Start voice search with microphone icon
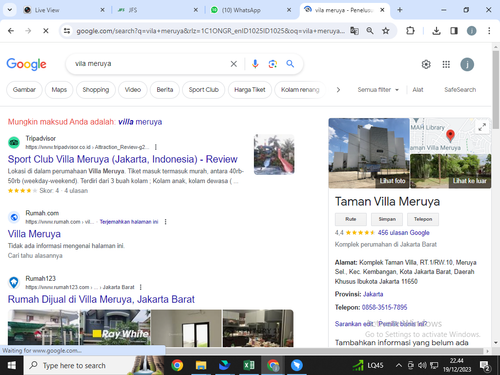Screen dimensions: 500x375 pos(255,64)
